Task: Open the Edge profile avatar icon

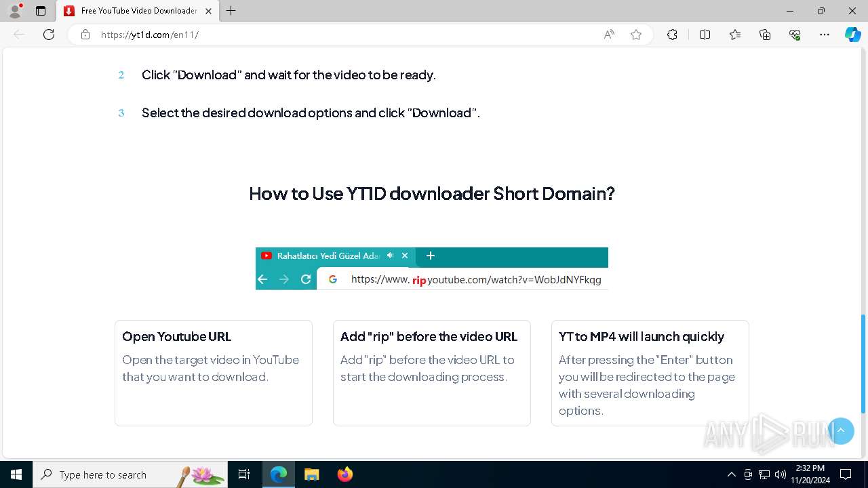Action: point(15,11)
